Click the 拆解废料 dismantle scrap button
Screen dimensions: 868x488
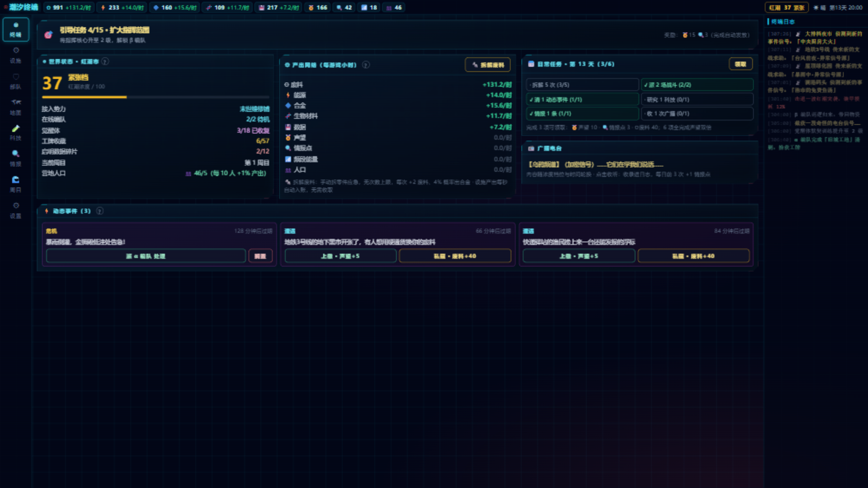click(x=488, y=65)
